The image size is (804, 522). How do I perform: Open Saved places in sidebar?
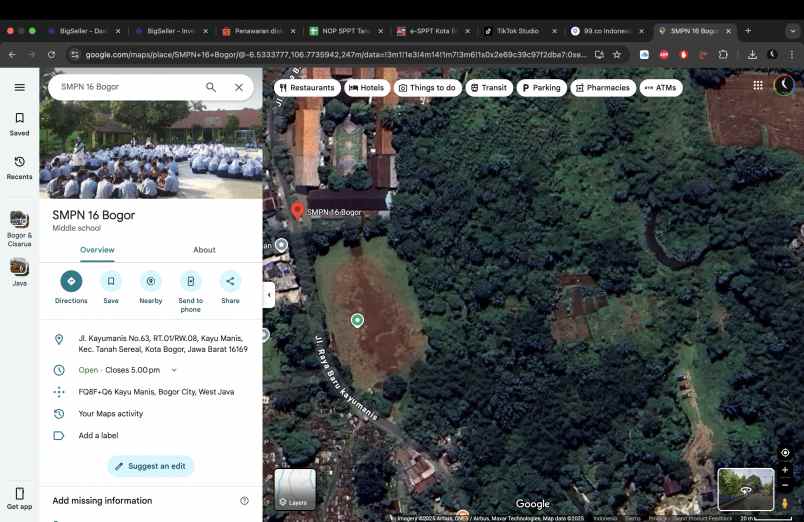tap(19, 124)
